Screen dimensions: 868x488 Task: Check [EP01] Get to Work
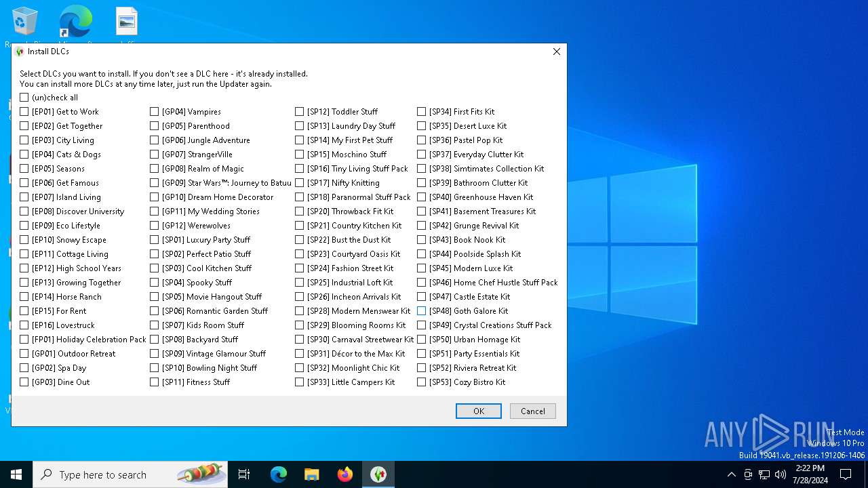[24, 112]
